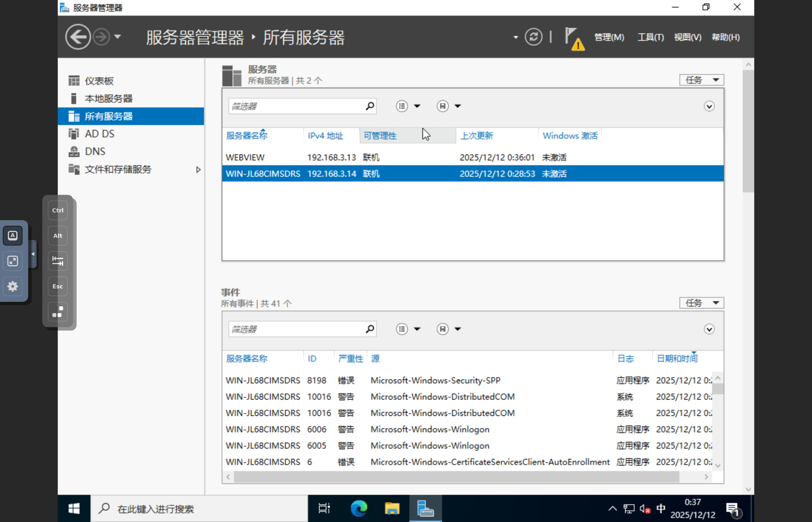The image size is (812, 522).
Task: Click the refresh icon in header
Action: [x=533, y=37]
